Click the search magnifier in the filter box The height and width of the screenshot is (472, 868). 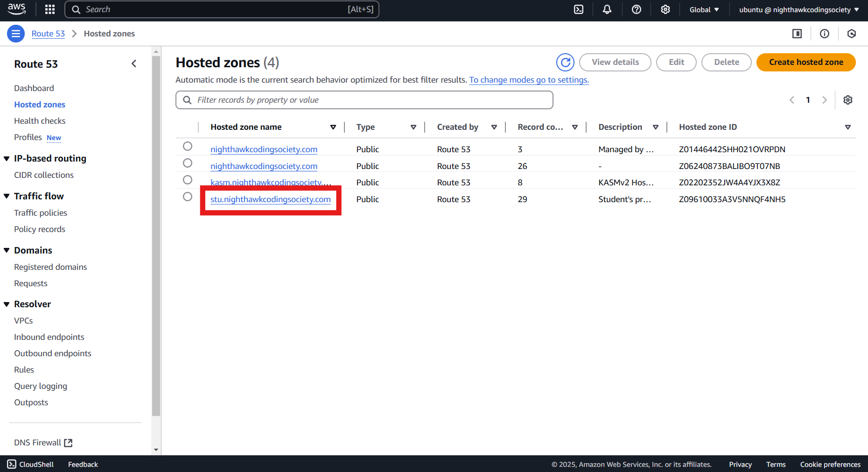click(x=187, y=100)
